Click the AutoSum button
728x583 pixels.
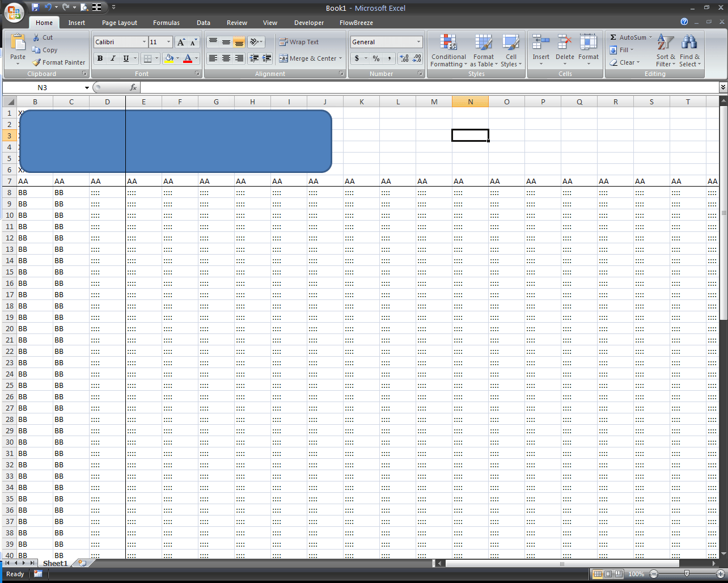[x=628, y=37]
